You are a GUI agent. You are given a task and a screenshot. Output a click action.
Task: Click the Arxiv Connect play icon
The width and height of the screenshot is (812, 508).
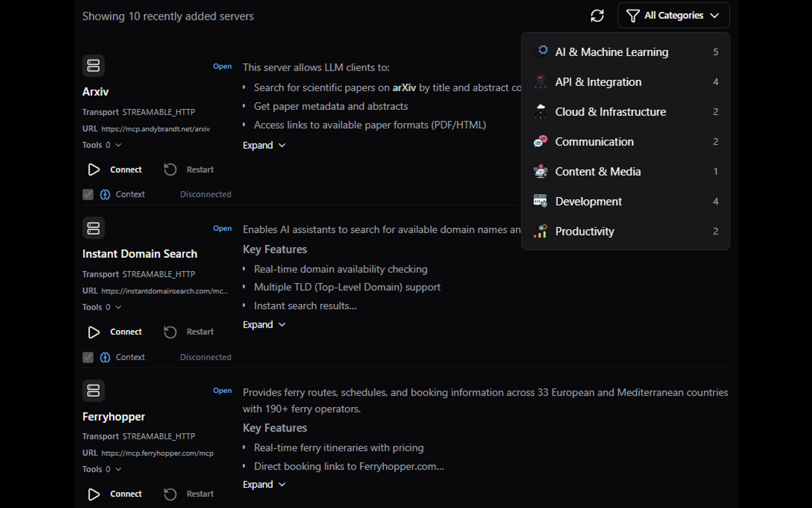[x=94, y=170]
